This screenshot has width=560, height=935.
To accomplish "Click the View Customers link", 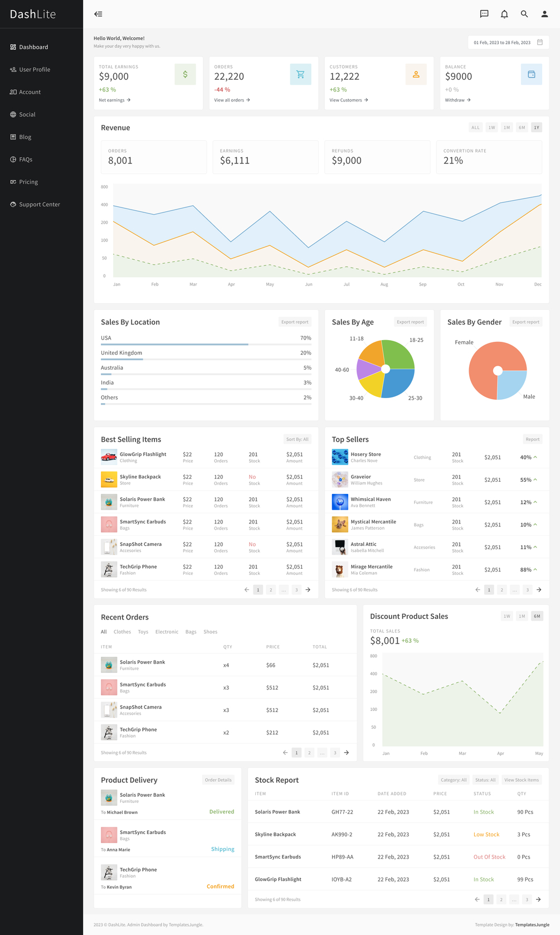I will [349, 100].
